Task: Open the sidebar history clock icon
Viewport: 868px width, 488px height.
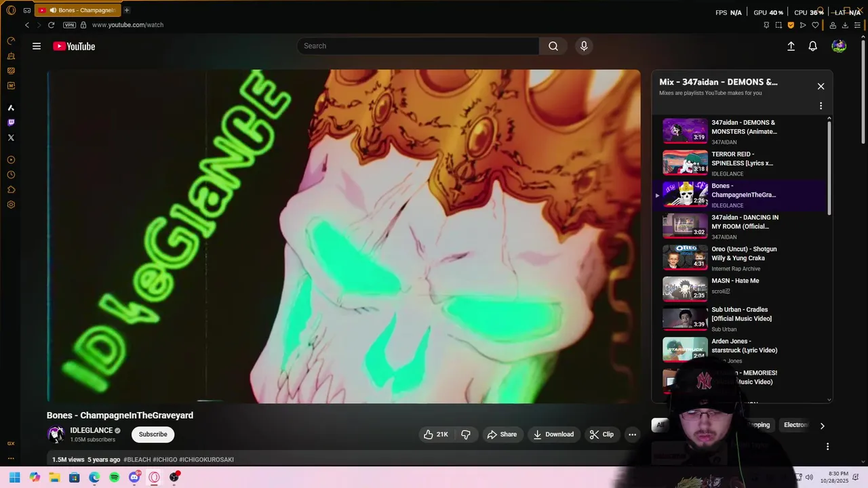Action: [11, 175]
